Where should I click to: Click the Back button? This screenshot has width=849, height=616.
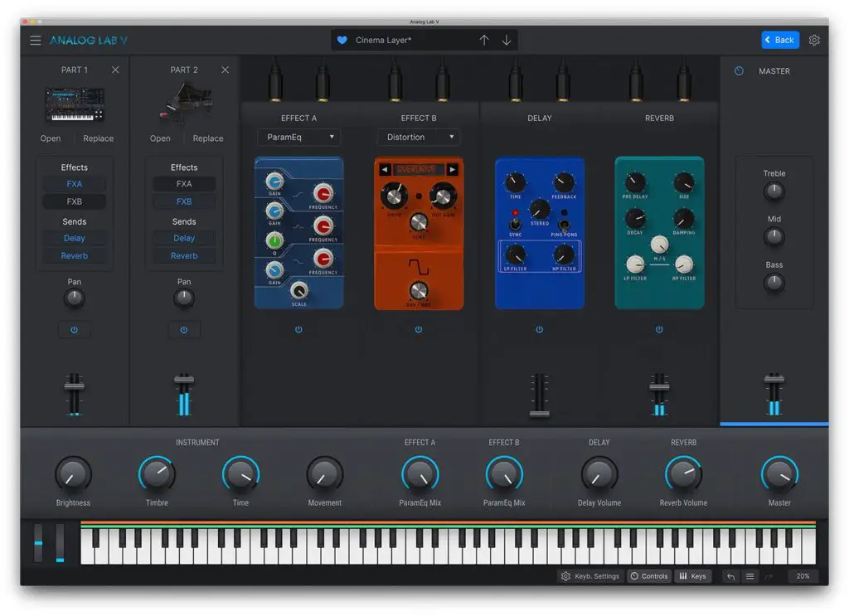point(780,40)
